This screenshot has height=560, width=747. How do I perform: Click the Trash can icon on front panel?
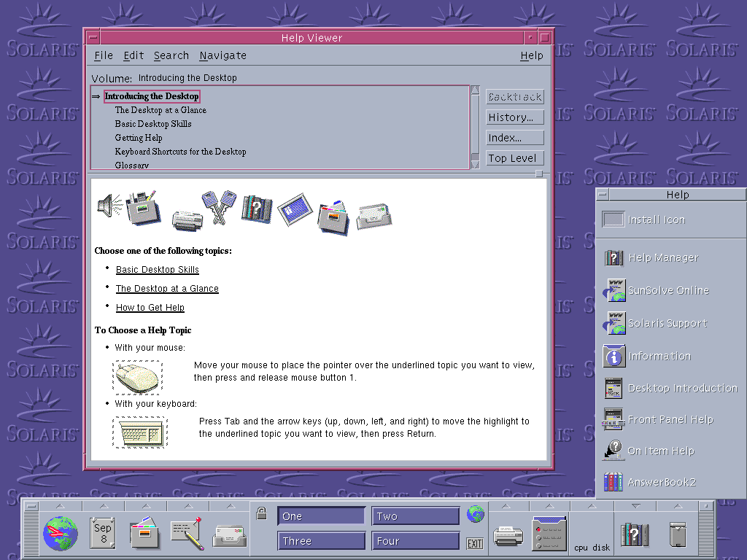[x=678, y=534]
